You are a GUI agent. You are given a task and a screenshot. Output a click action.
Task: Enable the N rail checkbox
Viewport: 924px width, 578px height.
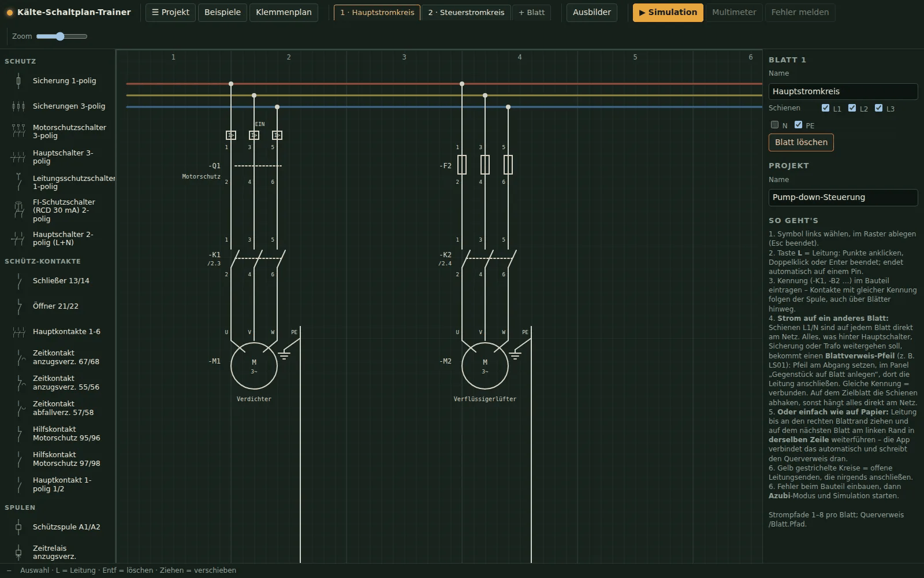coord(774,125)
